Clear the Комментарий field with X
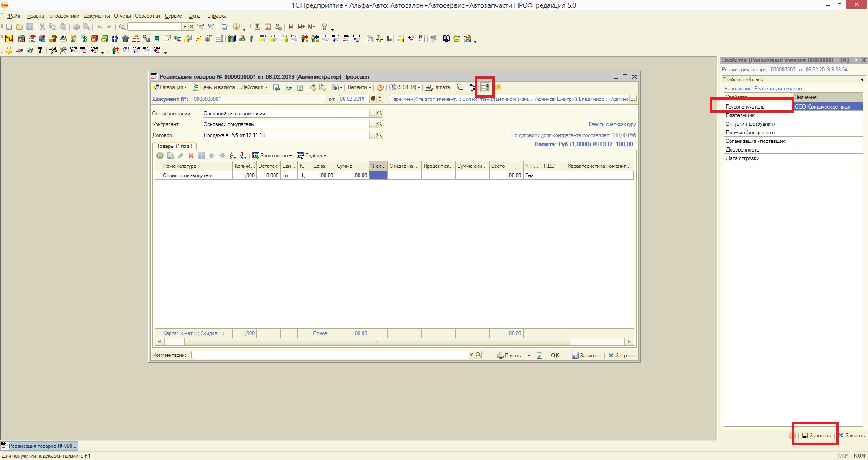Screen dimensions: 868x460 click(x=472, y=355)
